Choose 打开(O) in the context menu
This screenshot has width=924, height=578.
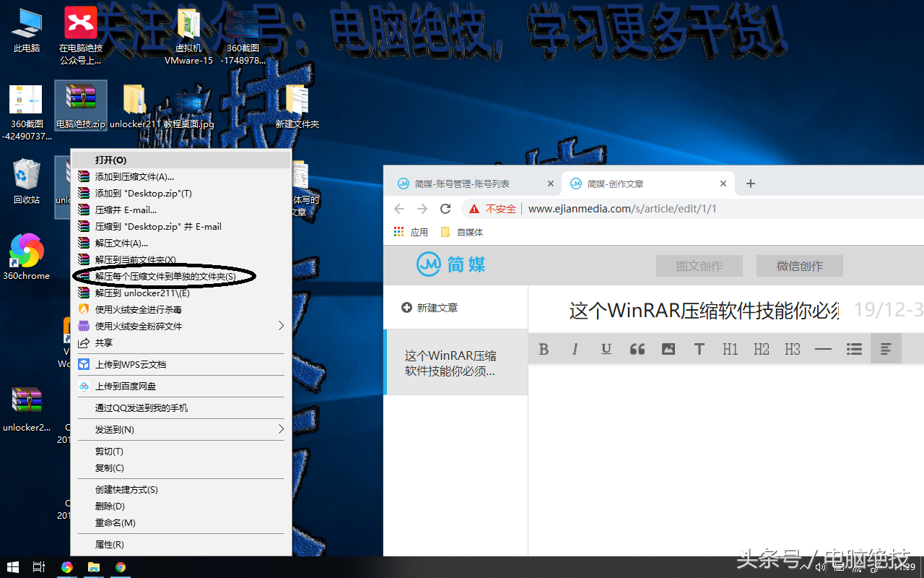pos(180,160)
